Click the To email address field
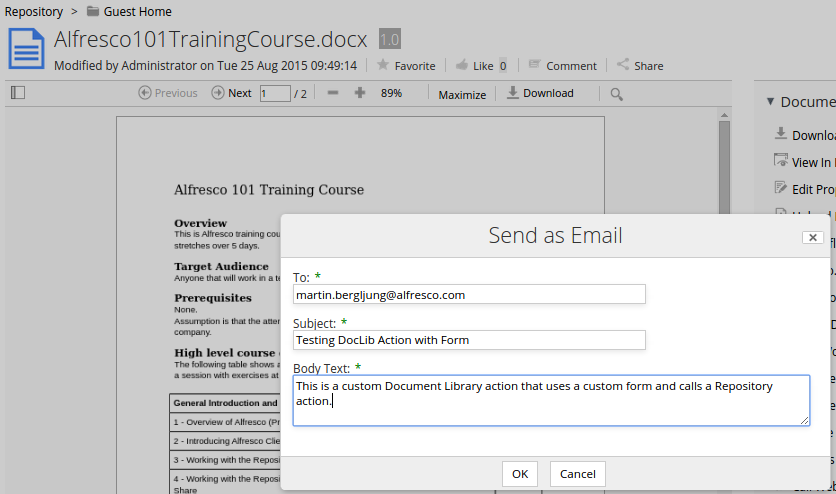Viewport: 836px width, 494px height. coord(469,294)
